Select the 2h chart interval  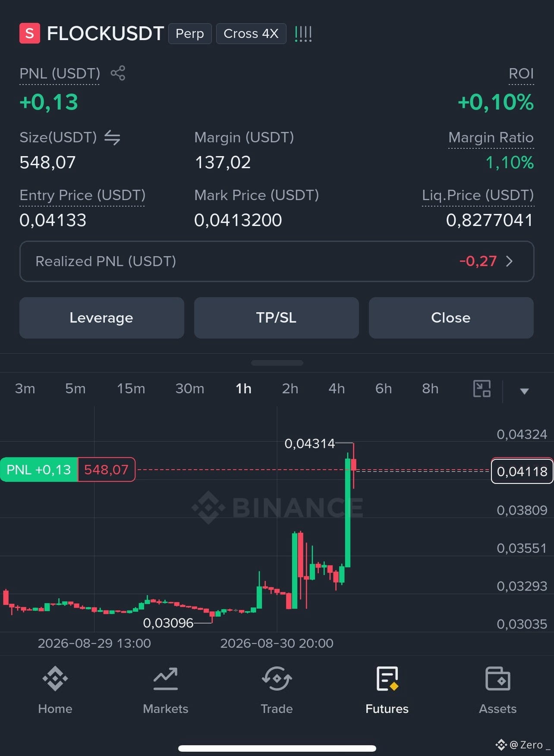pyautogui.click(x=290, y=389)
